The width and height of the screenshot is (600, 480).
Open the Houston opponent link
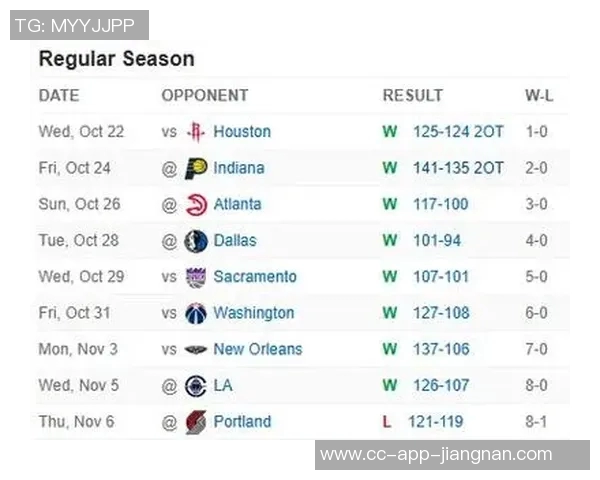point(242,132)
